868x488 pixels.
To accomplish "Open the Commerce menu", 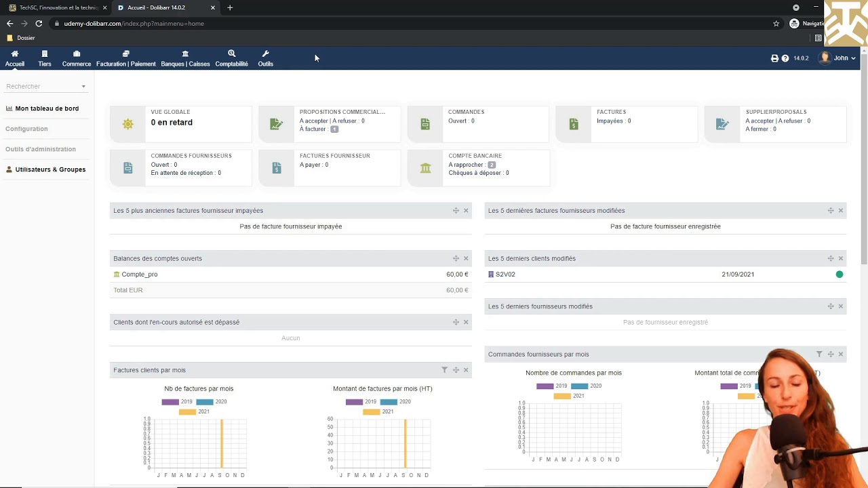I will [77, 58].
